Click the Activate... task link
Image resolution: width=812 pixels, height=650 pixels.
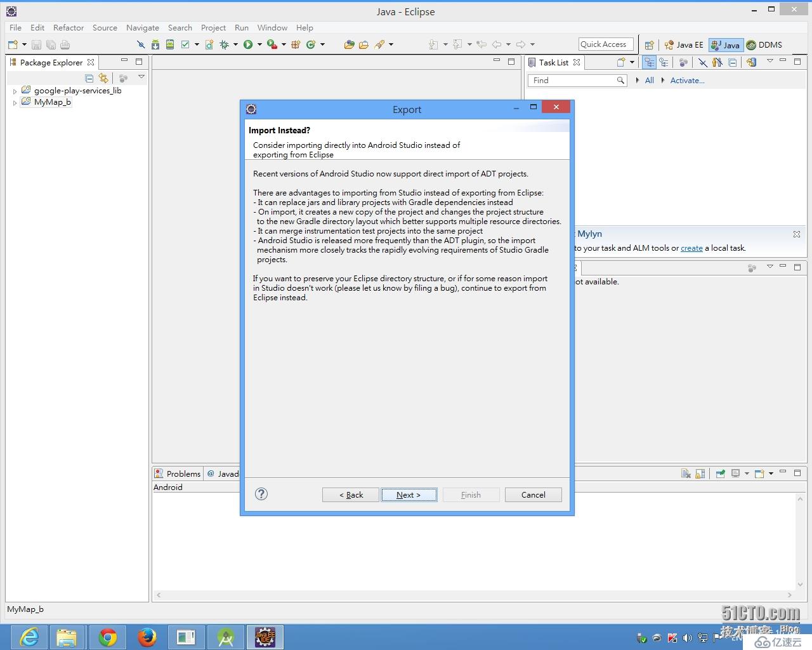coord(687,81)
